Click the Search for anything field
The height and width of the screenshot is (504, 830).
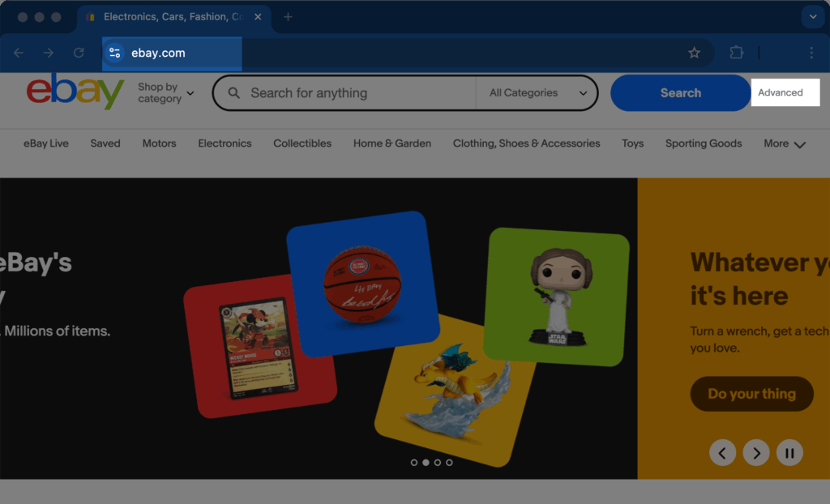click(x=357, y=93)
